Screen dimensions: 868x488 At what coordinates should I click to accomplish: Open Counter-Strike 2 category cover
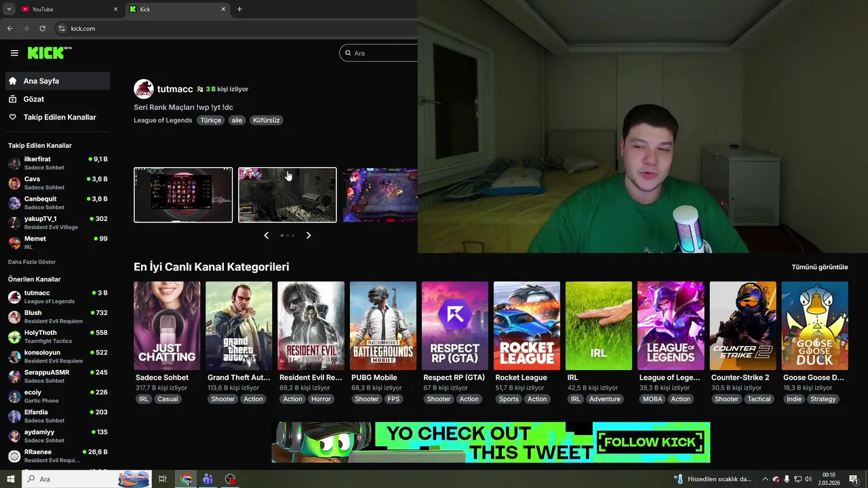click(x=743, y=325)
